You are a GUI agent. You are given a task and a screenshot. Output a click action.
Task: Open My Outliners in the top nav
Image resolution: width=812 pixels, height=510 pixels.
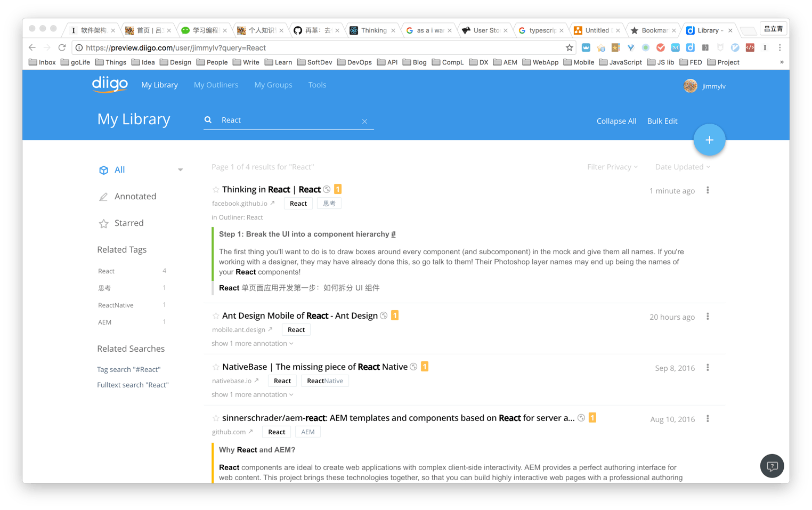(x=216, y=85)
